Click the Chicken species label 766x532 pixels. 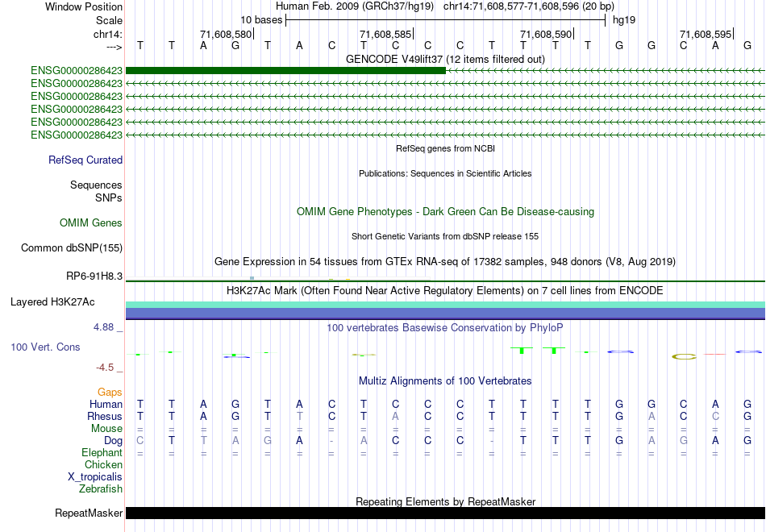click(103, 464)
